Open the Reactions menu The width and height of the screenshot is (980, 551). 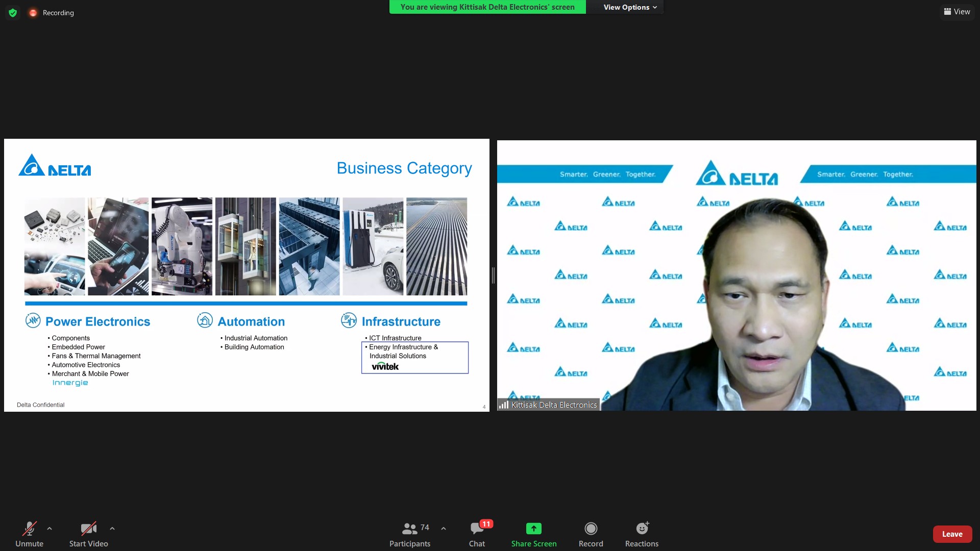click(642, 534)
